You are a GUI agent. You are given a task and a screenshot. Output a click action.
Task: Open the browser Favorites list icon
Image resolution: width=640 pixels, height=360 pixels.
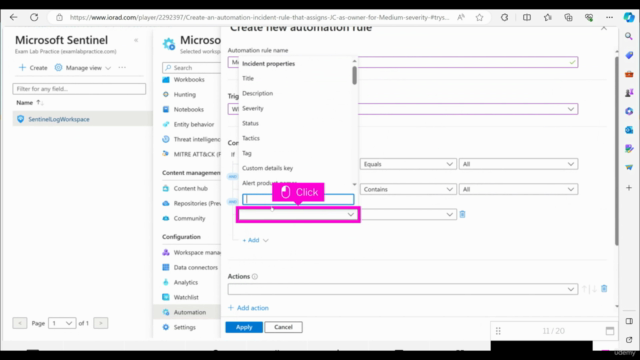click(x=548, y=17)
